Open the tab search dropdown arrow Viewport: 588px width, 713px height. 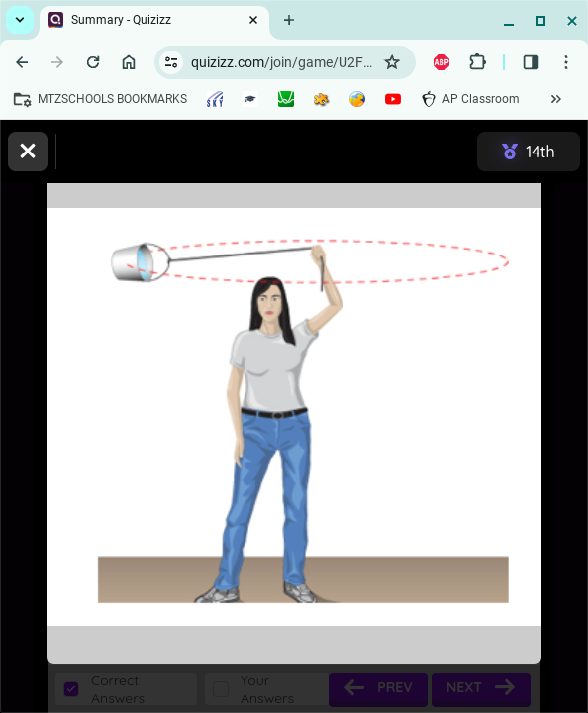click(20, 20)
